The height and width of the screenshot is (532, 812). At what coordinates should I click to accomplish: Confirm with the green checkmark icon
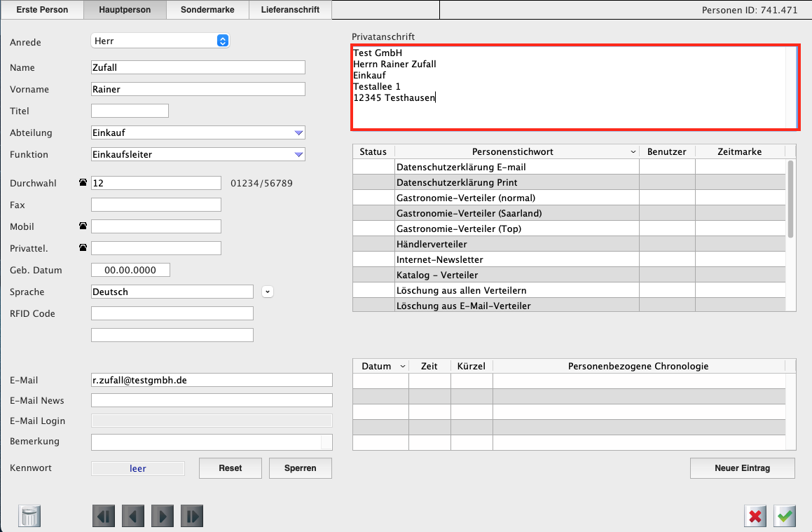pos(785,517)
